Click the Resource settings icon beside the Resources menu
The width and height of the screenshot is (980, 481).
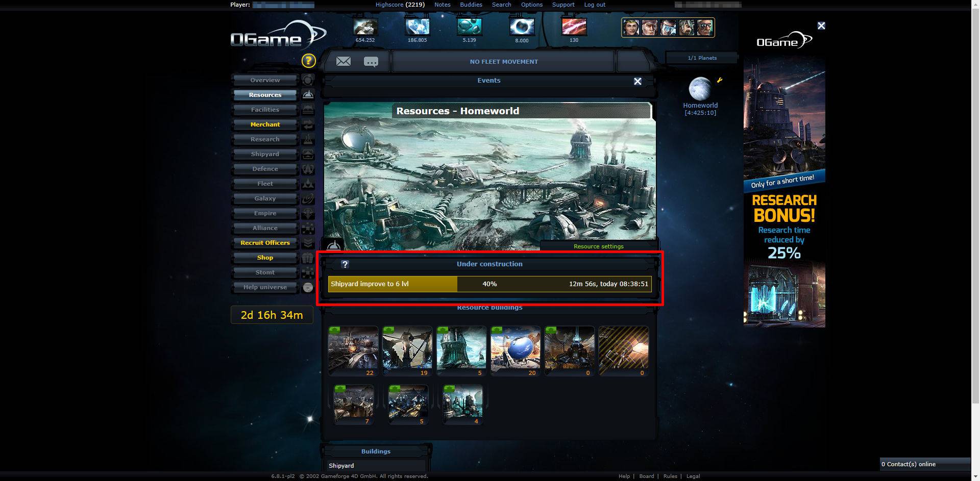pos(308,95)
